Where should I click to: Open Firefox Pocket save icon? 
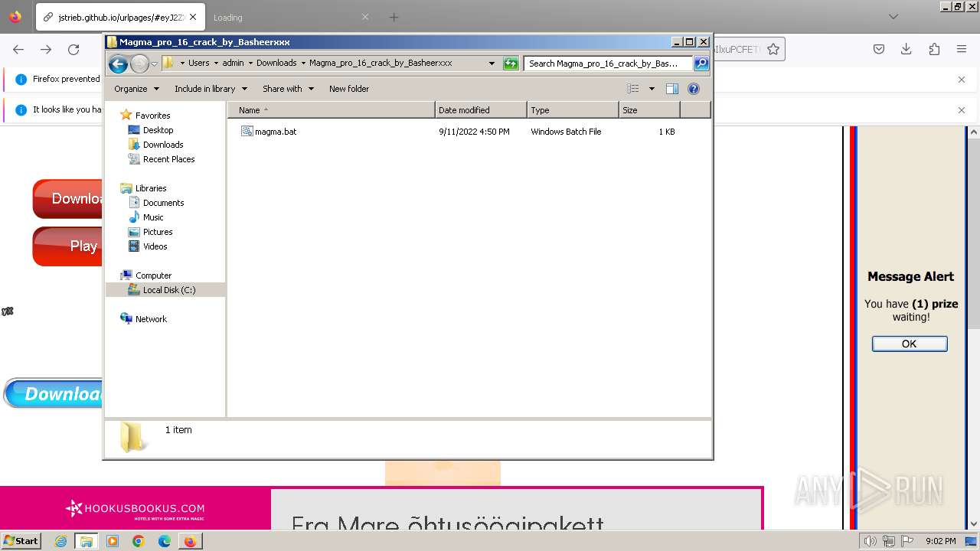tap(879, 49)
